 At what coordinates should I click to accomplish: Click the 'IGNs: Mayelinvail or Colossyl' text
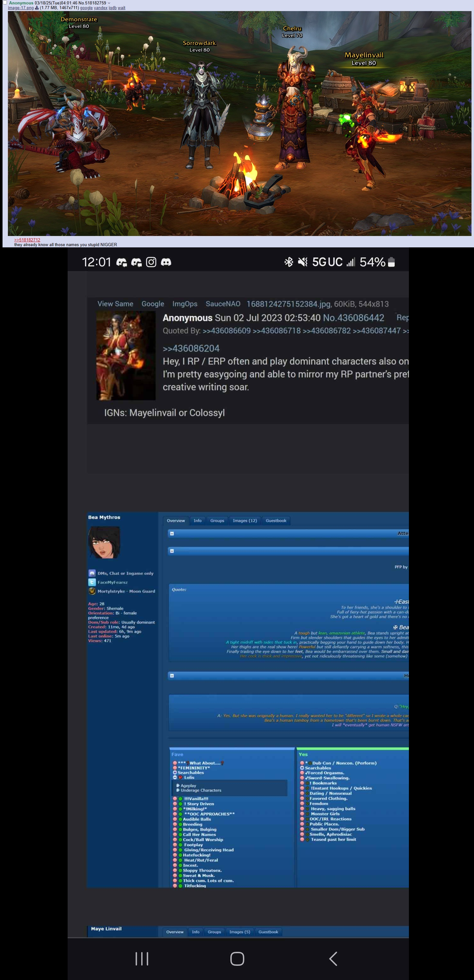(165, 413)
